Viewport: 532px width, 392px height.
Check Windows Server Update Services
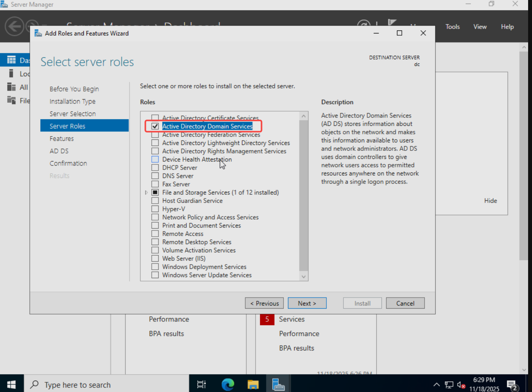pos(155,275)
